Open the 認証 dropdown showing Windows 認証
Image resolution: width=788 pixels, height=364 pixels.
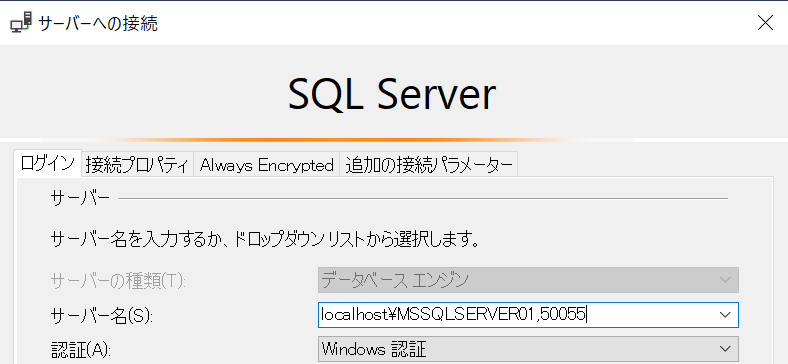click(x=528, y=349)
